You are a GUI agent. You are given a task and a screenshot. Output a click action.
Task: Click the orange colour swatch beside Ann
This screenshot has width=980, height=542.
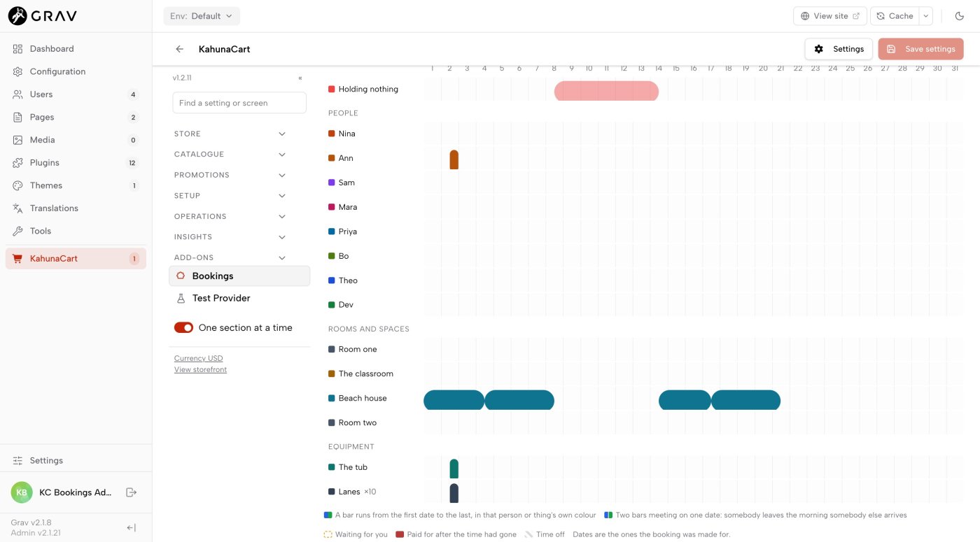pos(332,158)
